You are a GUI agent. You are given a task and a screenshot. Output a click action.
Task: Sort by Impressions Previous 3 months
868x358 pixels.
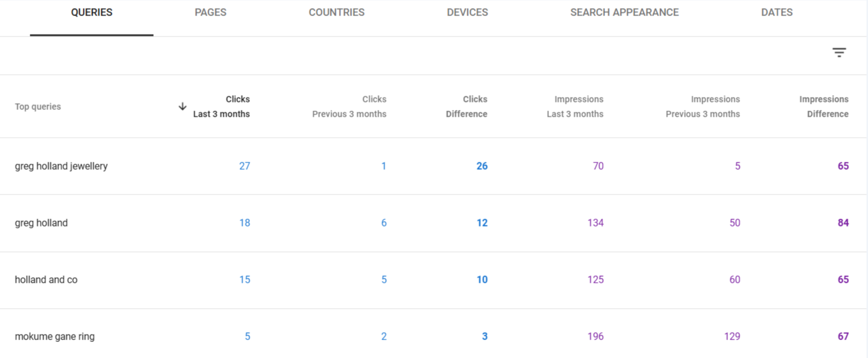pos(703,106)
